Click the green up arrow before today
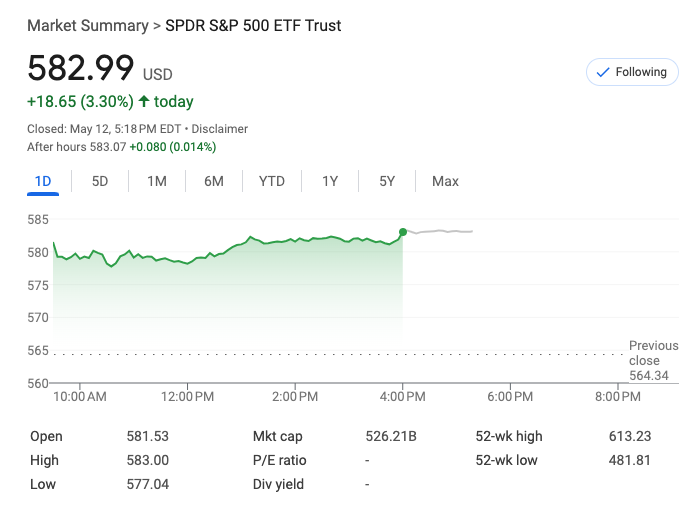The image size is (697, 507). pyautogui.click(x=144, y=101)
